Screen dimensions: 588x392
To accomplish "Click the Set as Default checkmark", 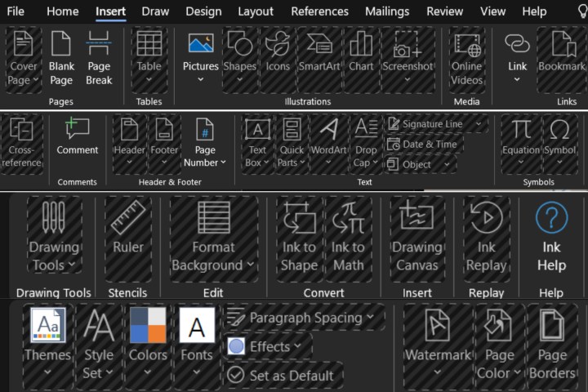I will pyautogui.click(x=237, y=376).
